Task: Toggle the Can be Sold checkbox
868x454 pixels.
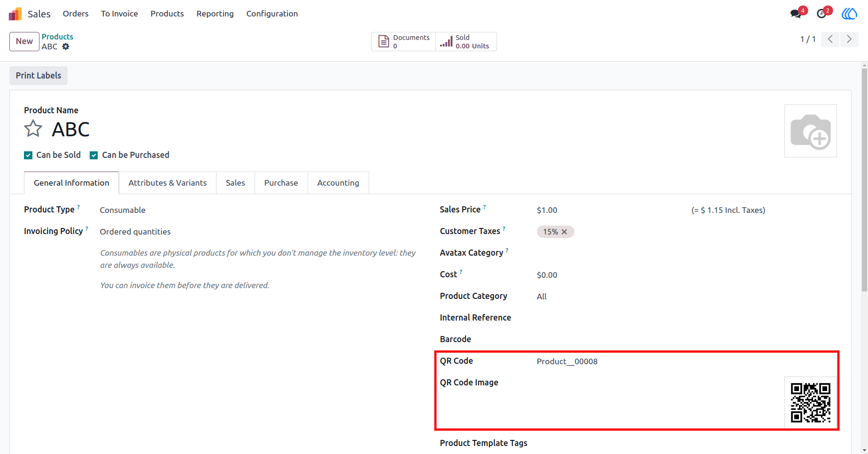Action: pyautogui.click(x=28, y=155)
